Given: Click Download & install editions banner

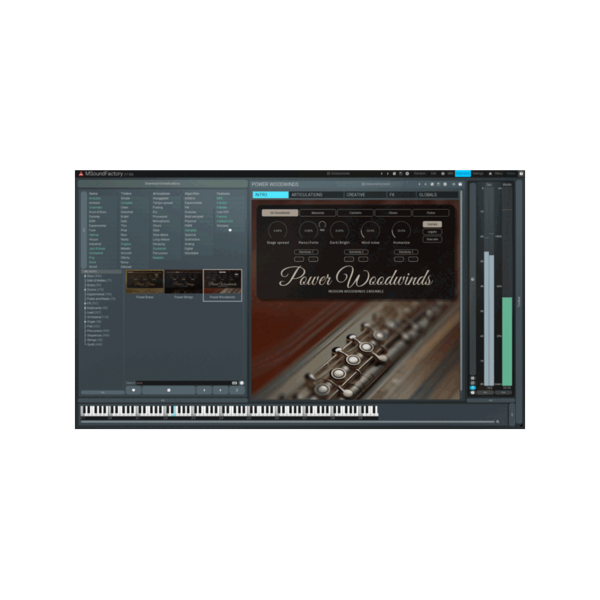Looking at the screenshot, I should coord(162,184).
